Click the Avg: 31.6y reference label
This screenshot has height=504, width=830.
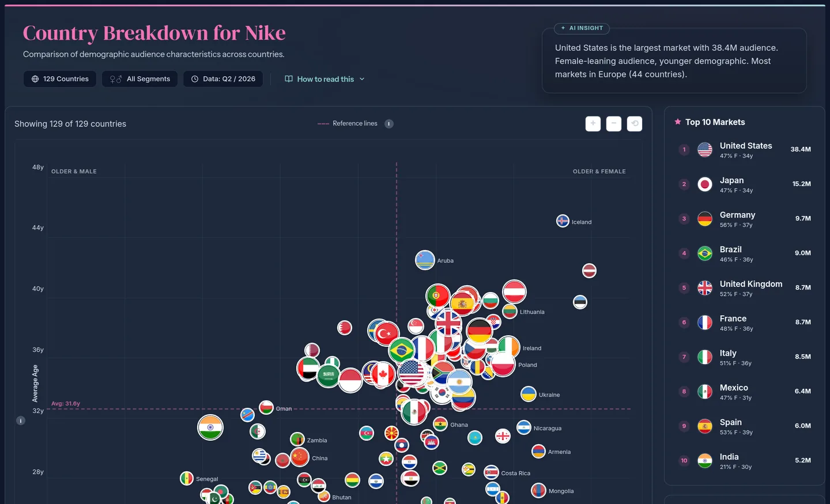66,404
